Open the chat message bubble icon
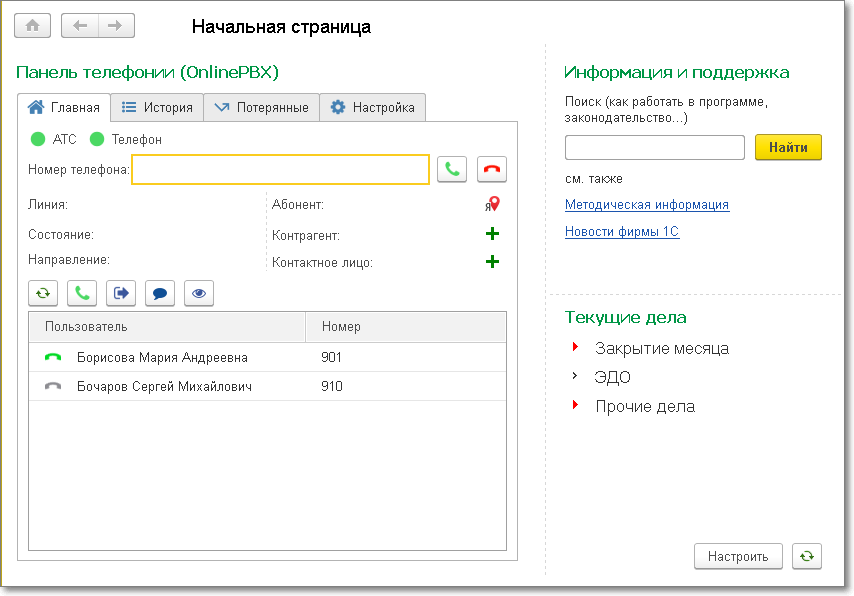The height and width of the screenshot is (596, 854). coord(160,293)
